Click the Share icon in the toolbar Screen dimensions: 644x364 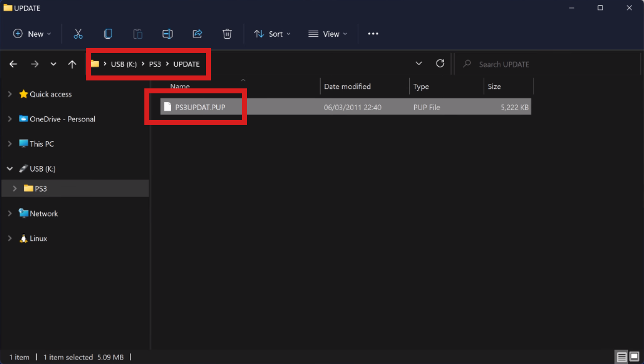(197, 34)
